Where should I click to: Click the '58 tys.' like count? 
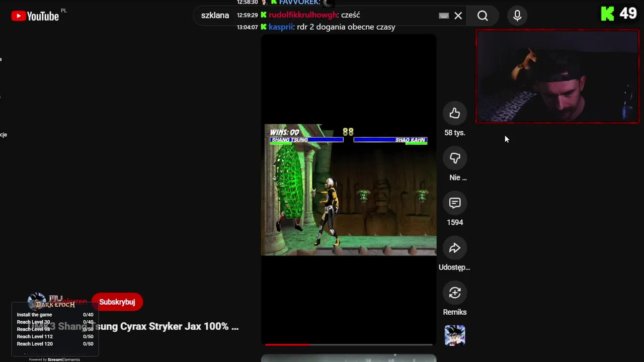click(455, 133)
